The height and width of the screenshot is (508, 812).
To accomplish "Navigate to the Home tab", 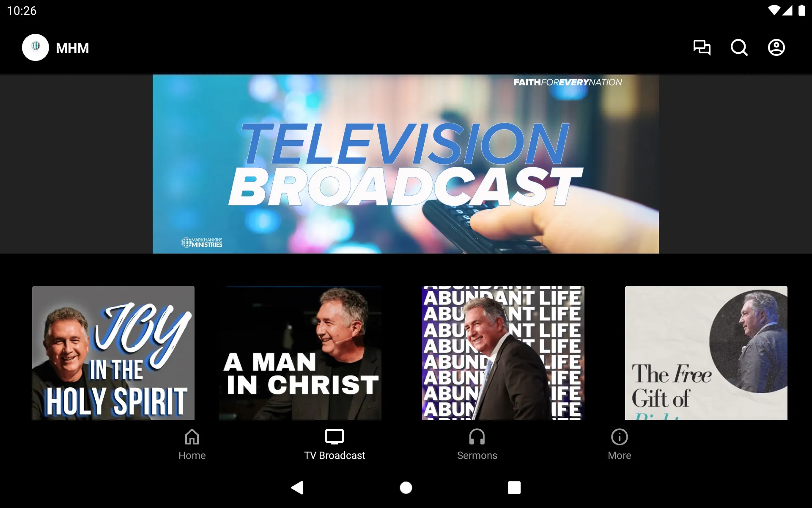I will (x=192, y=444).
